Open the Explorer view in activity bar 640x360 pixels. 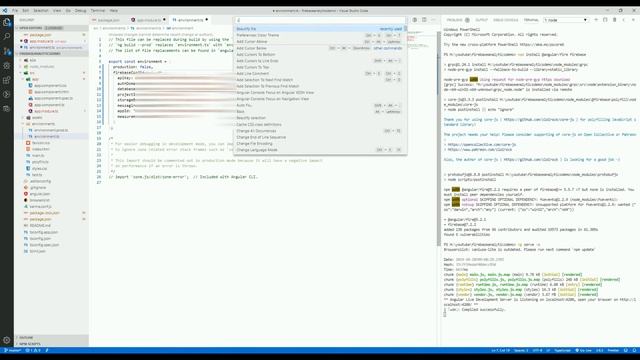[7, 22]
